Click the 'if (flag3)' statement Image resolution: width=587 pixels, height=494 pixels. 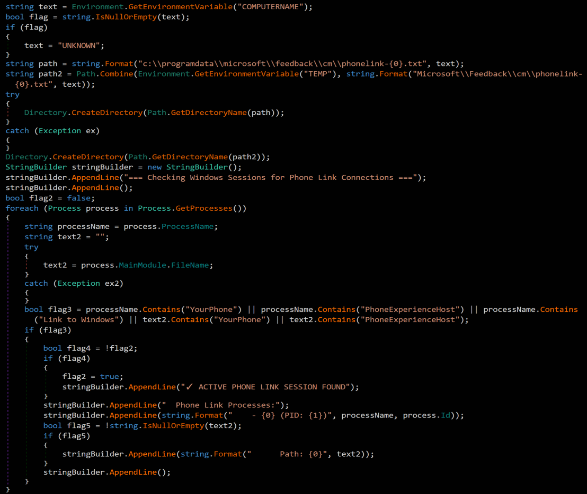[x=48, y=330]
